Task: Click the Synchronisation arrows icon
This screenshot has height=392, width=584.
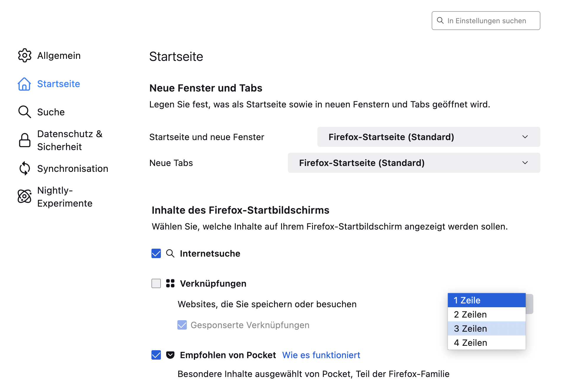Action: point(24,168)
